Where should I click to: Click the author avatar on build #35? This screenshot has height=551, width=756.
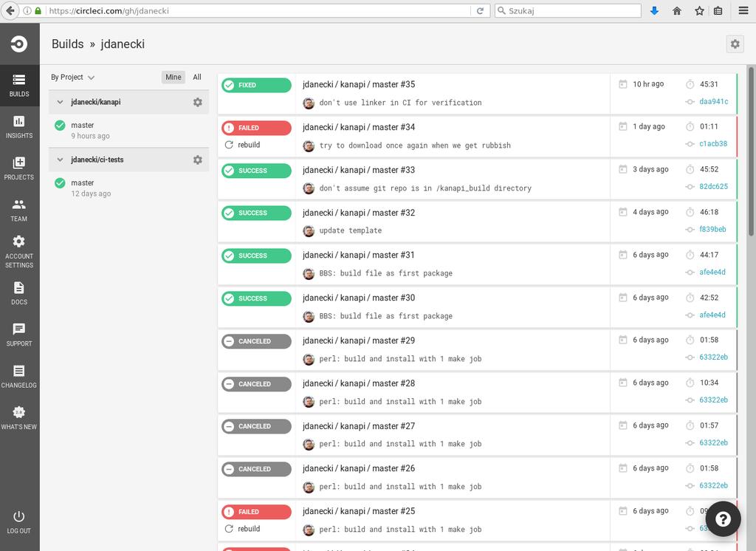pyautogui.click(x=309, y=103)
